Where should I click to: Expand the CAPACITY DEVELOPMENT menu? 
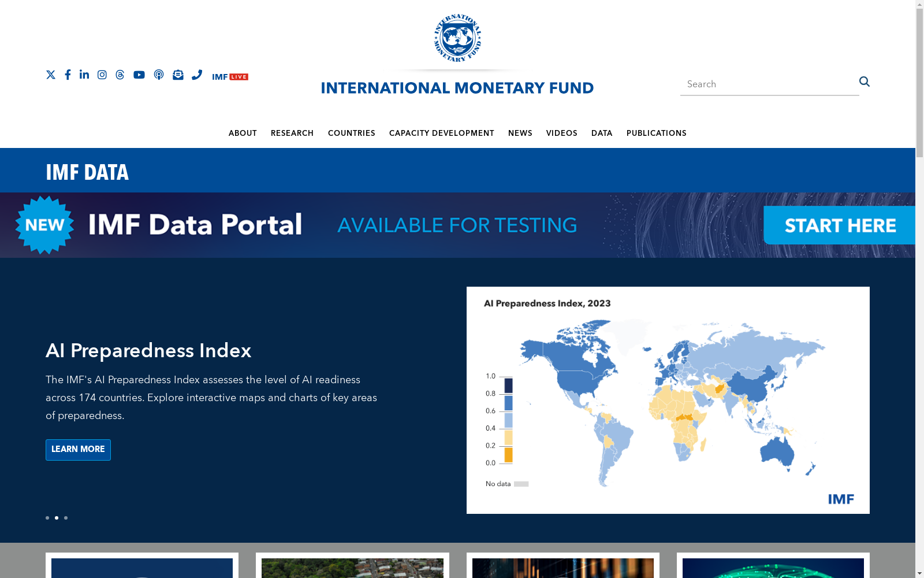[442, 134]
